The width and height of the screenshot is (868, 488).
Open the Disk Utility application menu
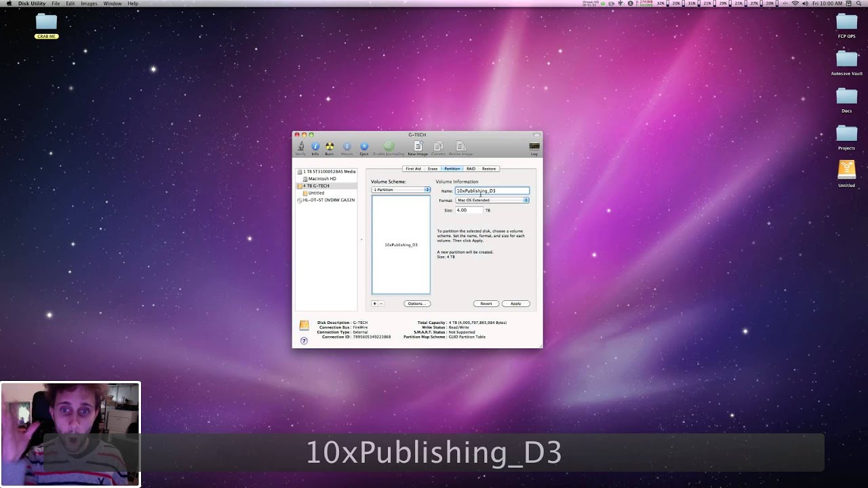[x=32, y=3]
